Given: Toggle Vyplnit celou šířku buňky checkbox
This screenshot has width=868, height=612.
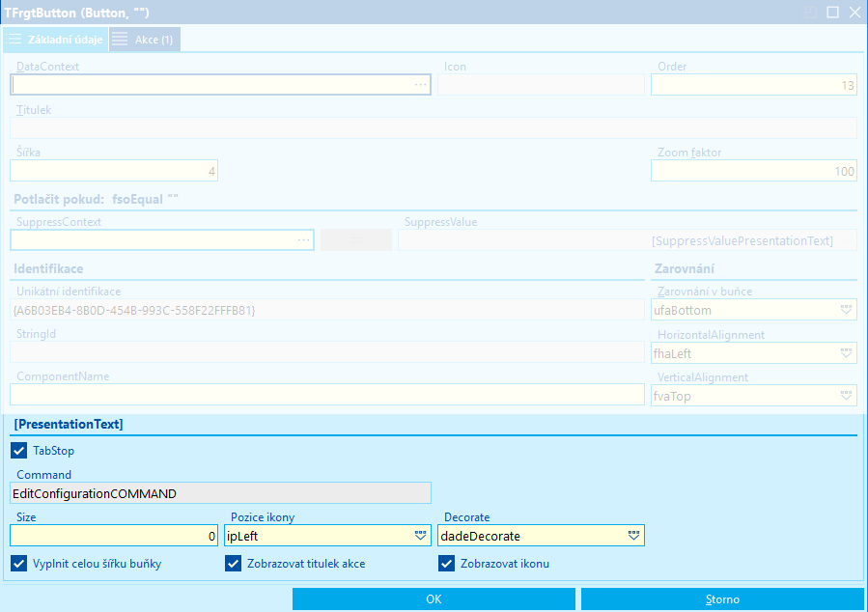Looking at the screenshot, I should [18, 564].
